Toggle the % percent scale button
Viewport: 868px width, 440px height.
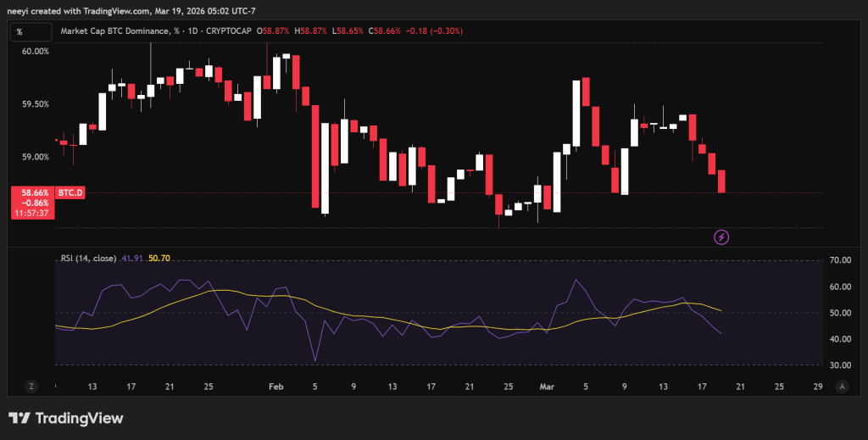pyautogui.click(x=19, y=31)
